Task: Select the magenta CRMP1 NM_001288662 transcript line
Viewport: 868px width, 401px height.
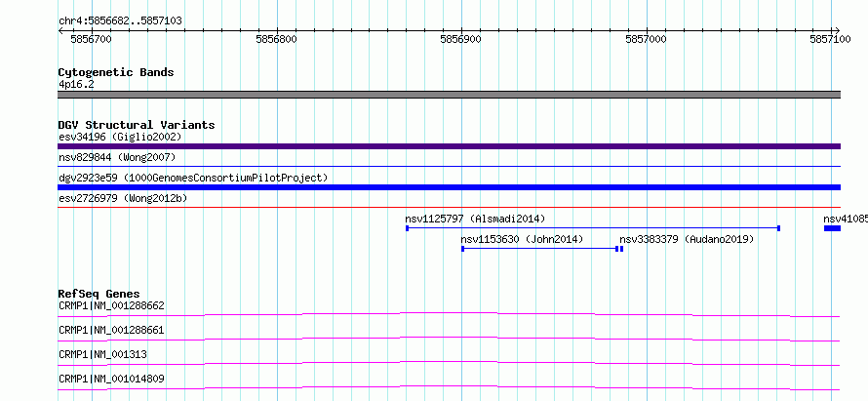Action: click(x=449, y=314)
